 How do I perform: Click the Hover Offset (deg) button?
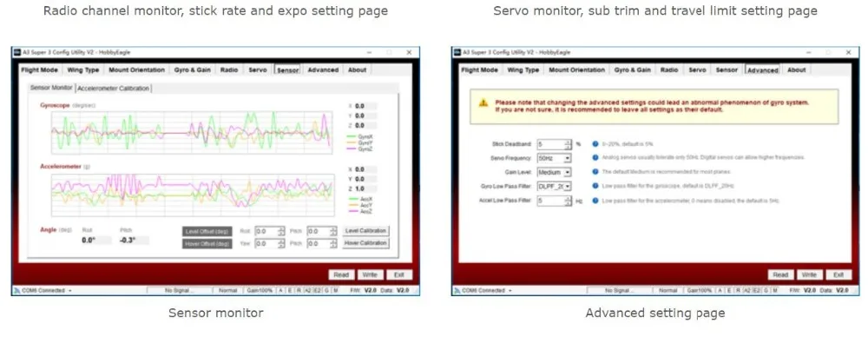click(207, 244)
